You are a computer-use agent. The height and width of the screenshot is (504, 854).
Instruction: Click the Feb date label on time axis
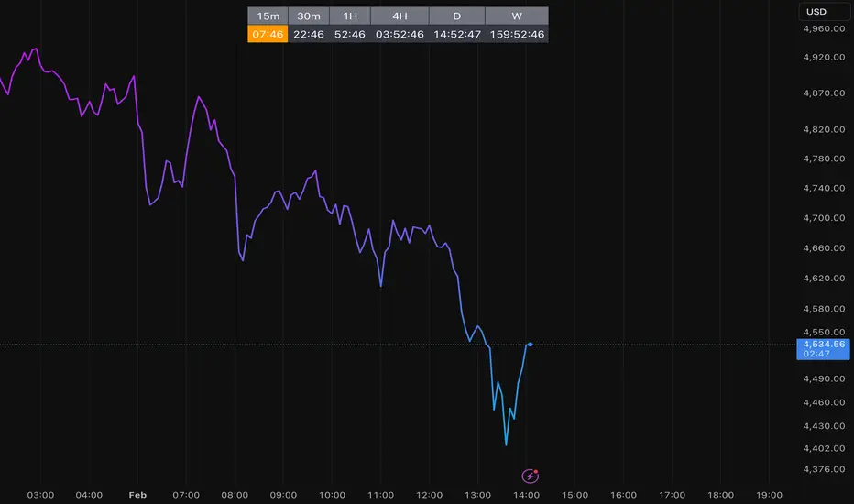coord(137,495)
